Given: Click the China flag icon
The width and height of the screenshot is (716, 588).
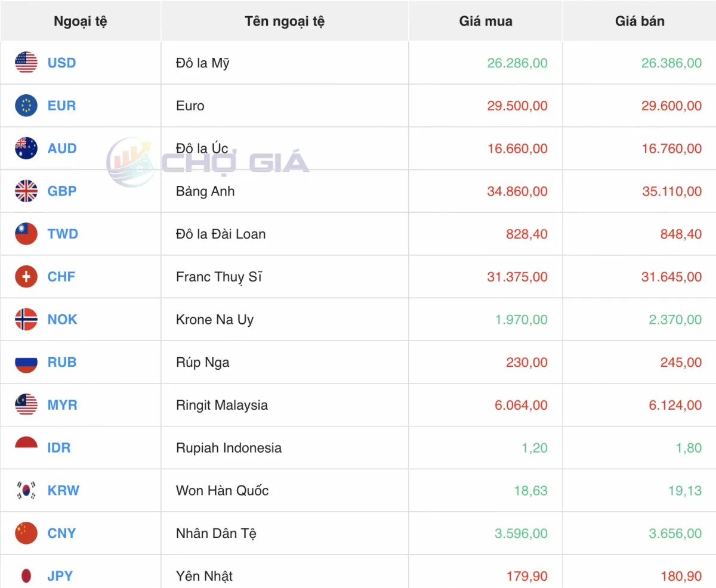Looking at the screenshot, I should click(26, 533).
